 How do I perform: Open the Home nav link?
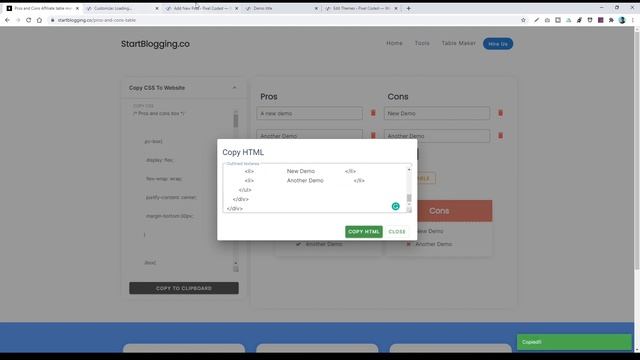pyautogui.click(x=394, y=43)
